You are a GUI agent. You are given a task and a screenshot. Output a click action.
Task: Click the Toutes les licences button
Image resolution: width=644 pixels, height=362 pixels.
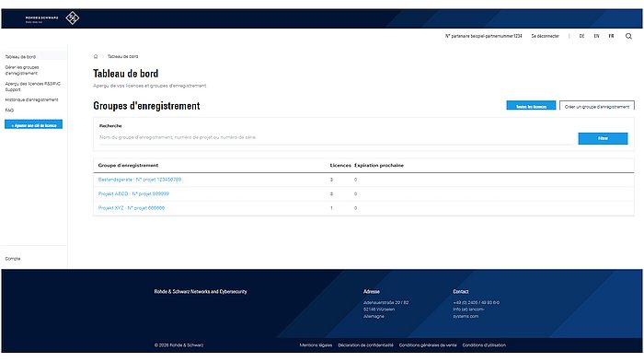[531, 105]
